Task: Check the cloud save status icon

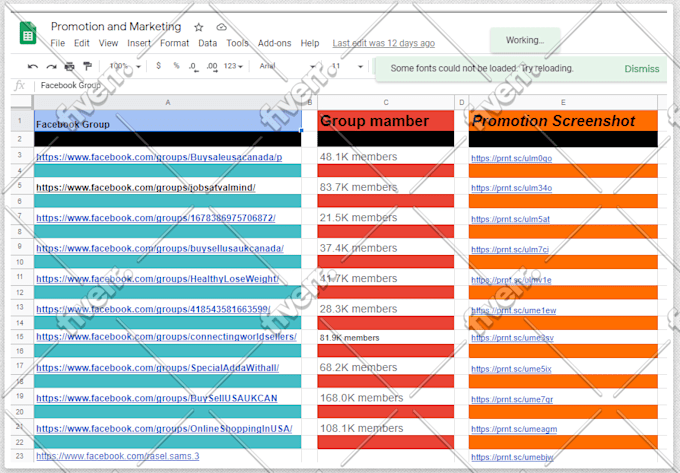Action: [x=222, y=27]
